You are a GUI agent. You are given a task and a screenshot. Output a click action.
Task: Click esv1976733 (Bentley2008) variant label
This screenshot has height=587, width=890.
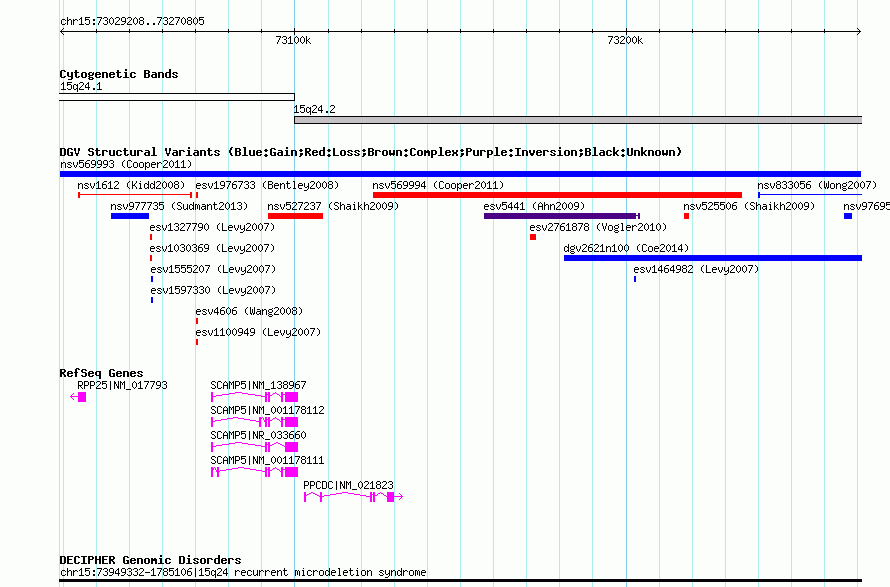coord(267,185)
